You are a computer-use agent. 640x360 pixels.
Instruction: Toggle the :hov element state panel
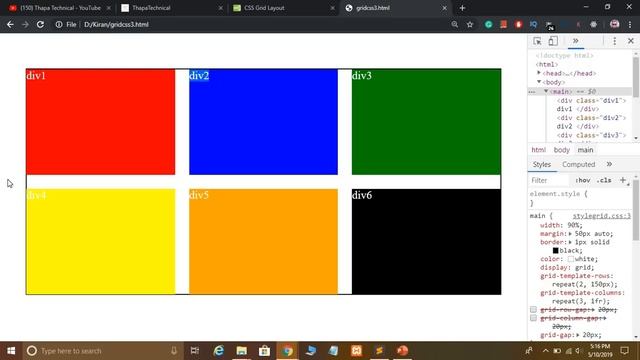[x=582, y=180]
